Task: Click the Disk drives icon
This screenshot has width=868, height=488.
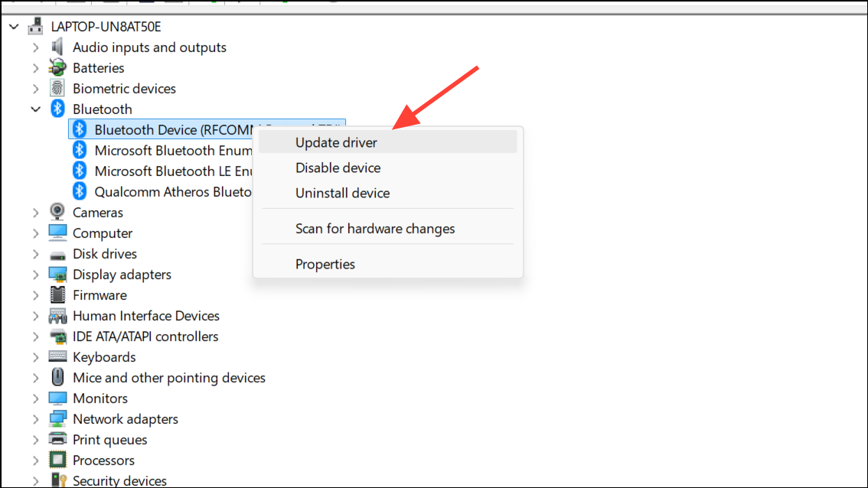Action: (x=57, y=253)
